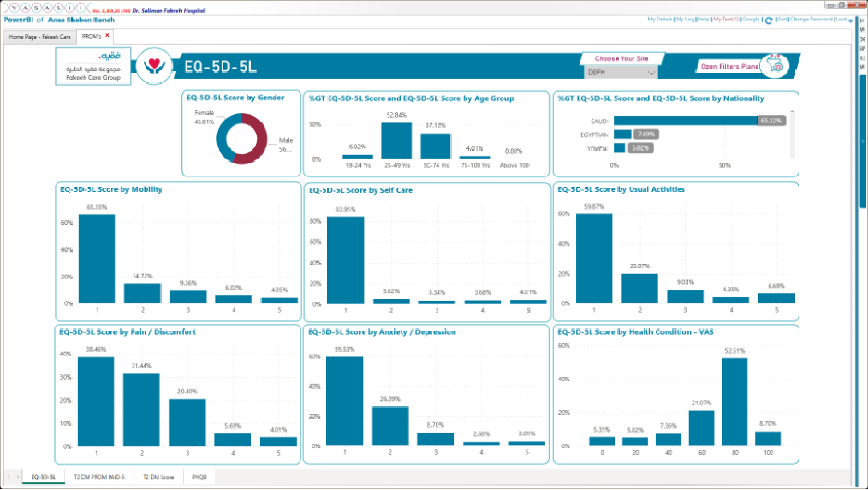Open the PHQ9 report page tab
Screen dimensions: 868x490
click(199, 477)
